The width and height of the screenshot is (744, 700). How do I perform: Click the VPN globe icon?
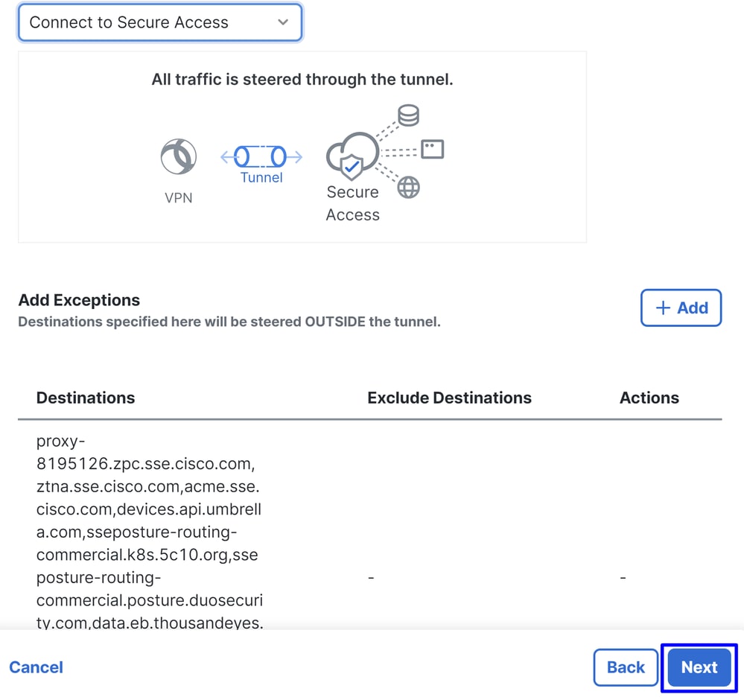click(179, 156)
